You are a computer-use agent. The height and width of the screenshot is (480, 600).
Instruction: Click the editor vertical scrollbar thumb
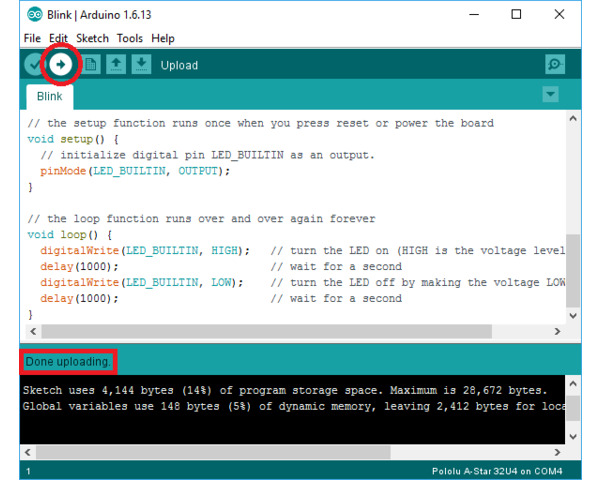(573, 271)
